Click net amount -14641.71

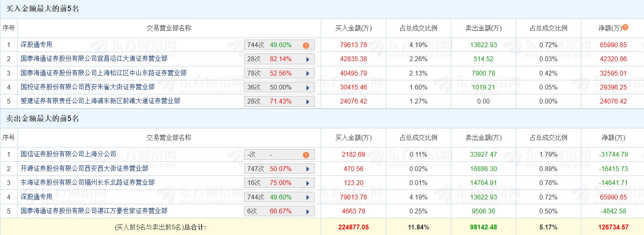click(x=613, y=183)
